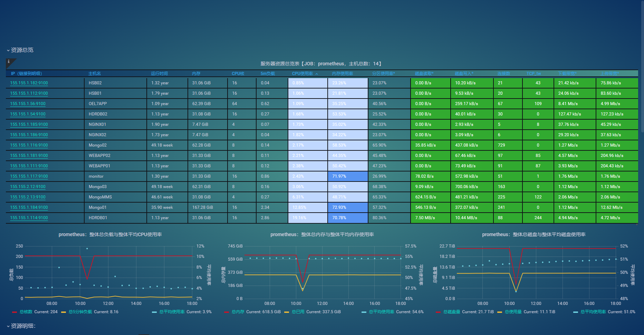644x335 pixels.
Task: Open 服务器资源总览表 panel title menu
Action: pyautogui.click(x=321, y=64)
